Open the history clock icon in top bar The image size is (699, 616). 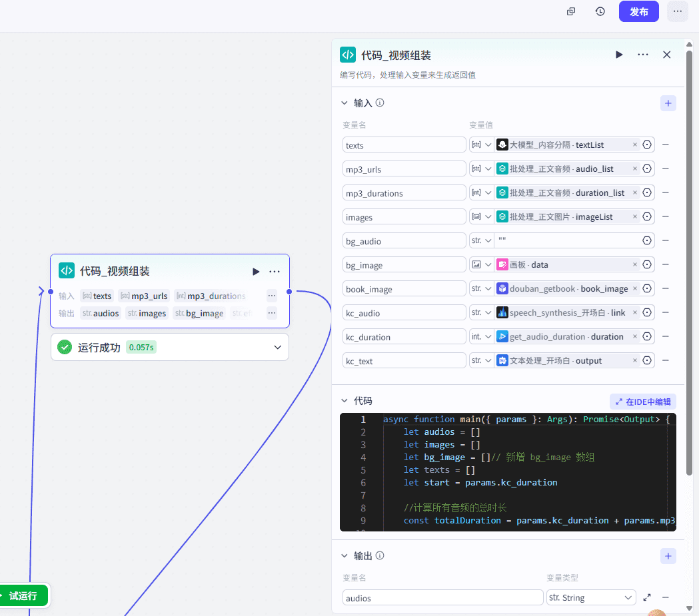tap(600, 11)
